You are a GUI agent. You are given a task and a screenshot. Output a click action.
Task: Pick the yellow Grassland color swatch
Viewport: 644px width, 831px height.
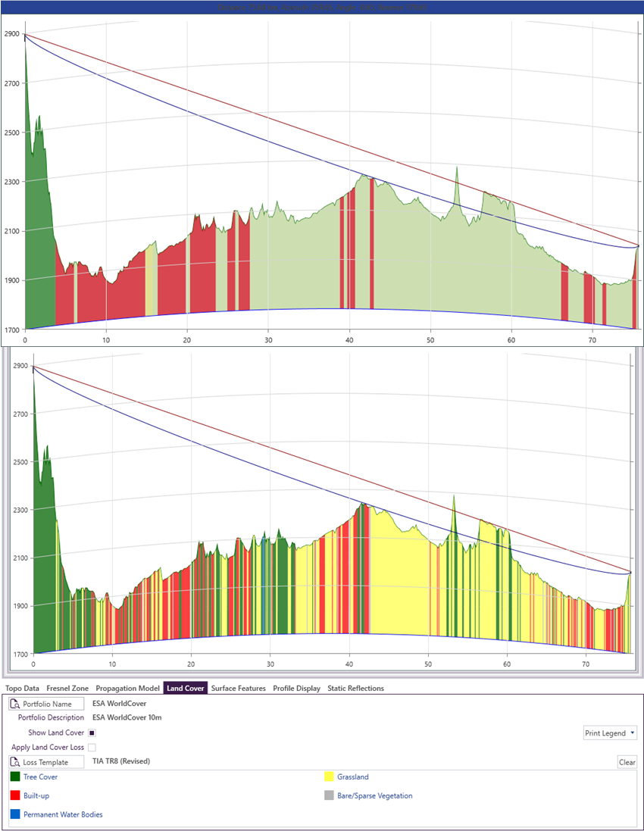coord(329,776)
